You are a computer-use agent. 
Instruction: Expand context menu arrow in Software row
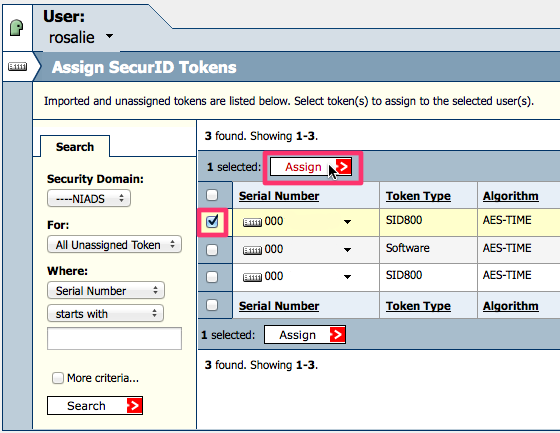coord(347,250)
